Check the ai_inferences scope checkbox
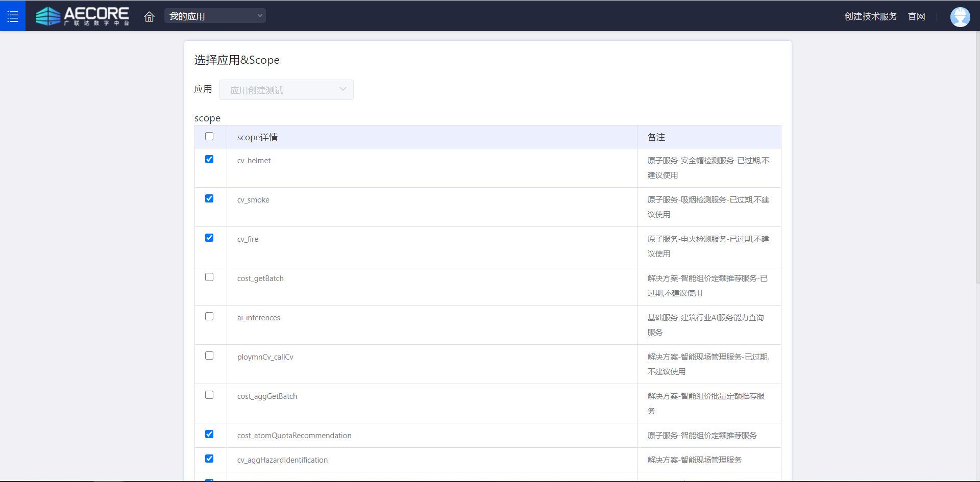The width and height of the screenshot is (980, 482). [209, 316]
